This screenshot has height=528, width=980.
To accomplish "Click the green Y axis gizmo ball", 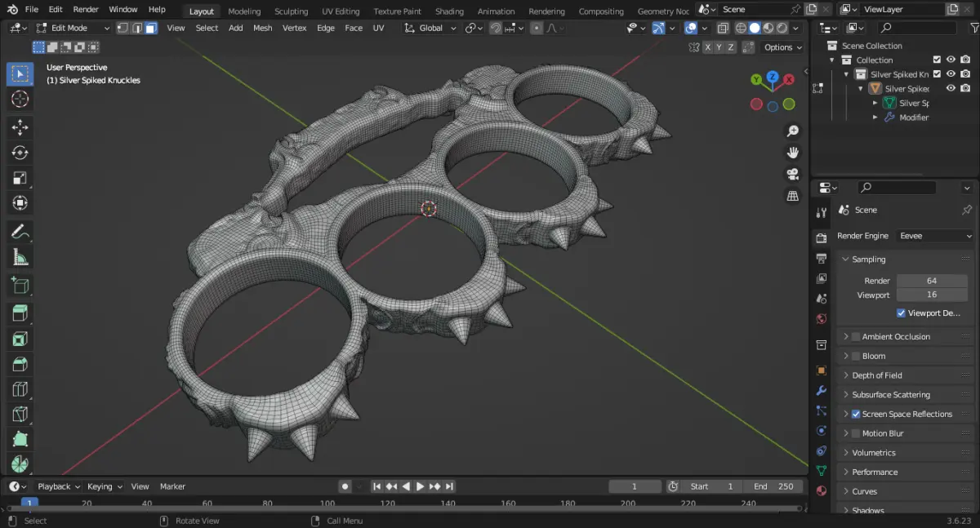I will pyautogui.click(x=757, y=79).
